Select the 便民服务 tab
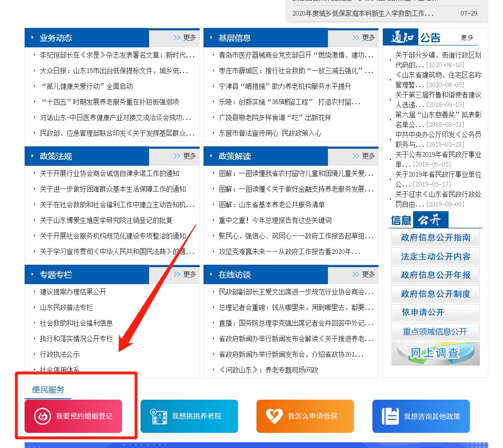 tap(48, 390)
